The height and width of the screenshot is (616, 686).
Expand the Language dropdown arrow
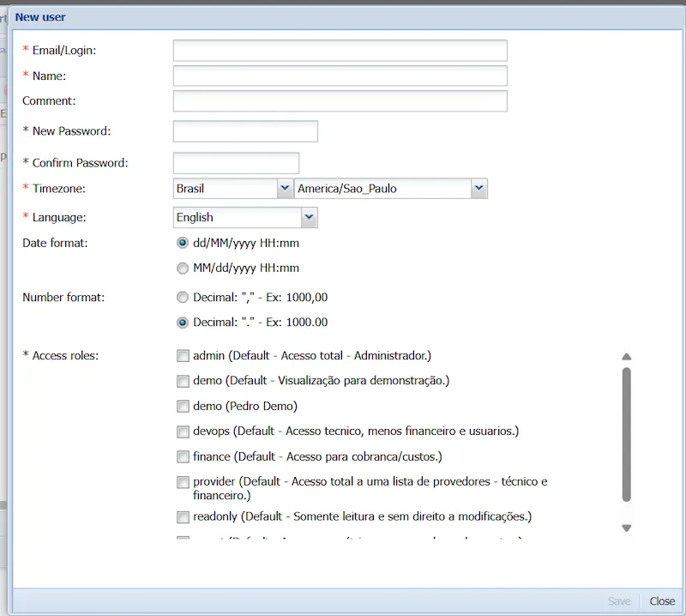(x=310, y=217)
